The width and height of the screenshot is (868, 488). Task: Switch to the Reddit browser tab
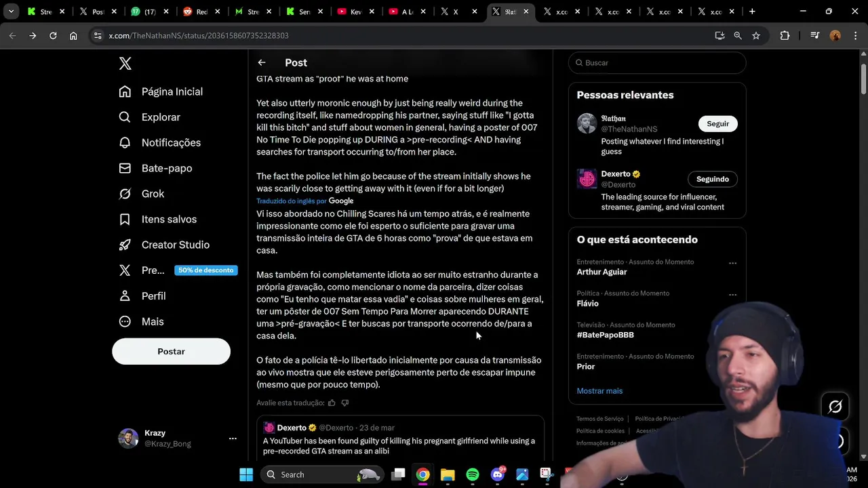pos(202,12)
